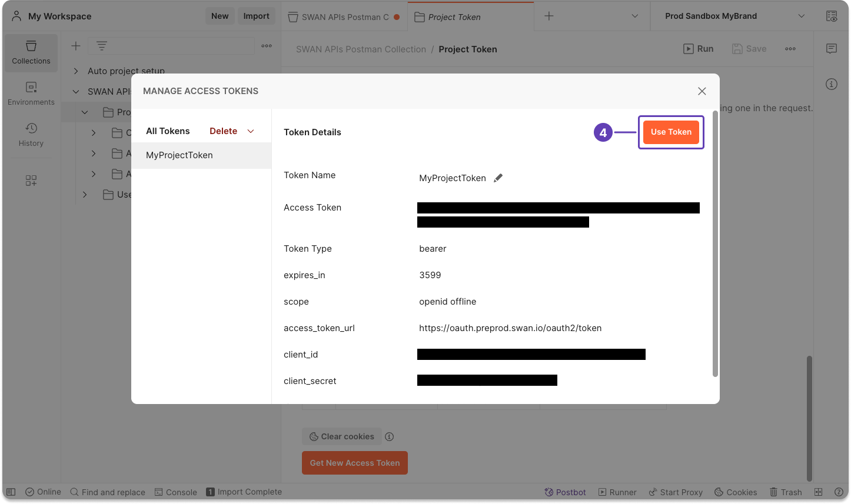851x504 pixels.
Task: Click the Use Token button
Action: [671, 132]
